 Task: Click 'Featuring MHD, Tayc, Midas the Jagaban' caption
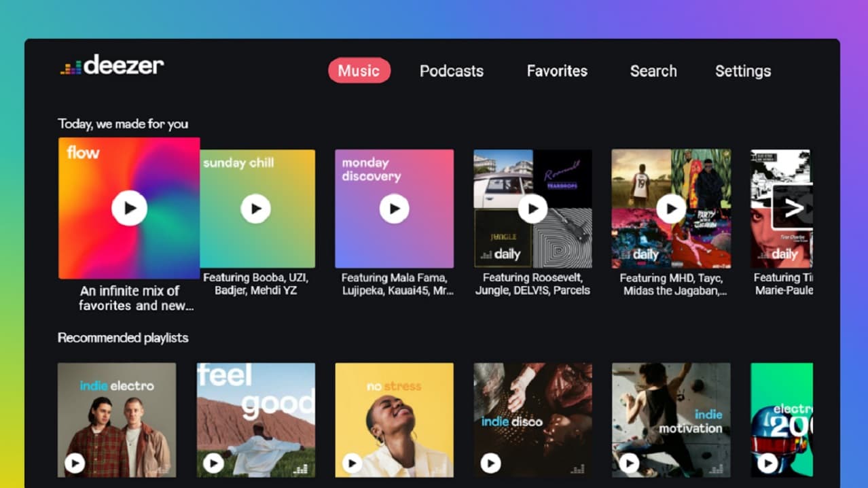click(673, 284)
